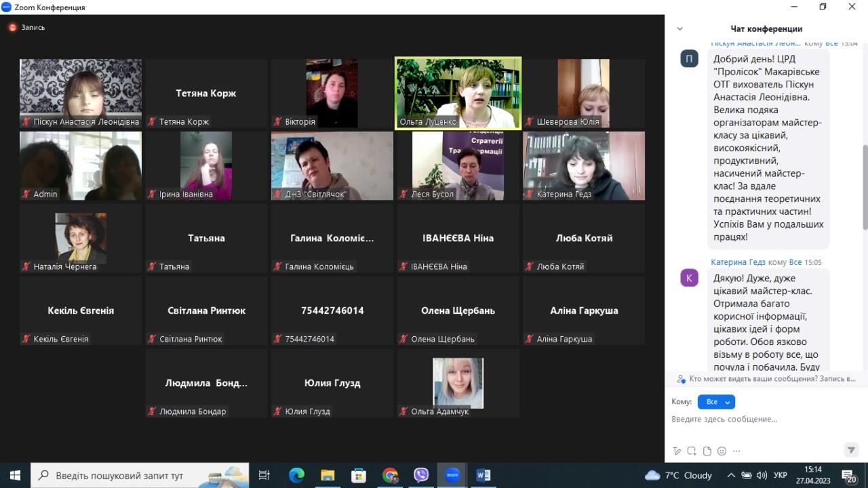This screenshot has width=868, height=488.
Task: Select the Аліна Гаркуша participant tile
Action: (584, 310)
